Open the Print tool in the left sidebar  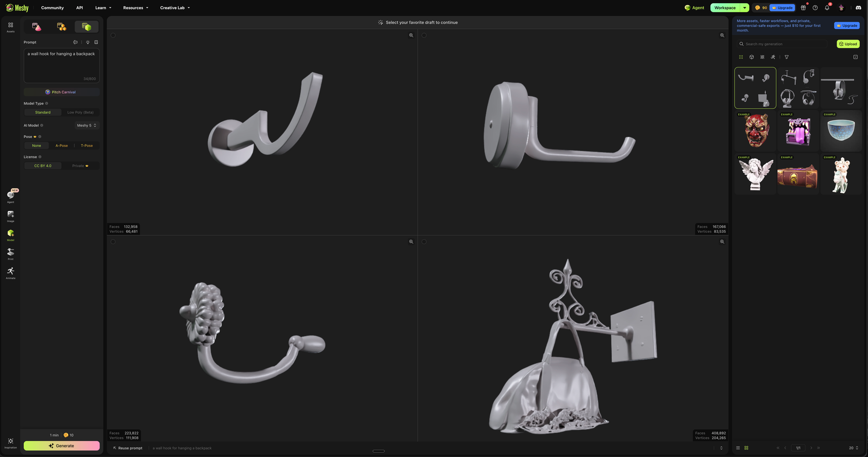(11, 254)
